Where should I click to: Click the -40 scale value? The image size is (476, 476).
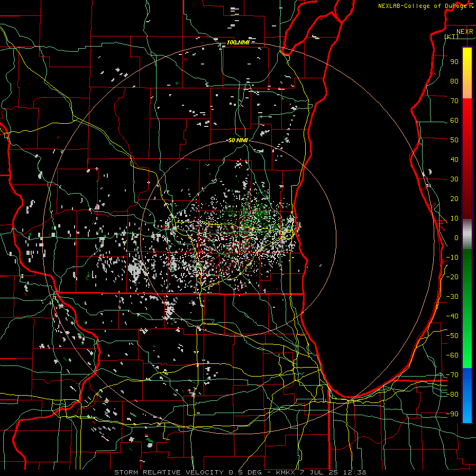(452, 316)
